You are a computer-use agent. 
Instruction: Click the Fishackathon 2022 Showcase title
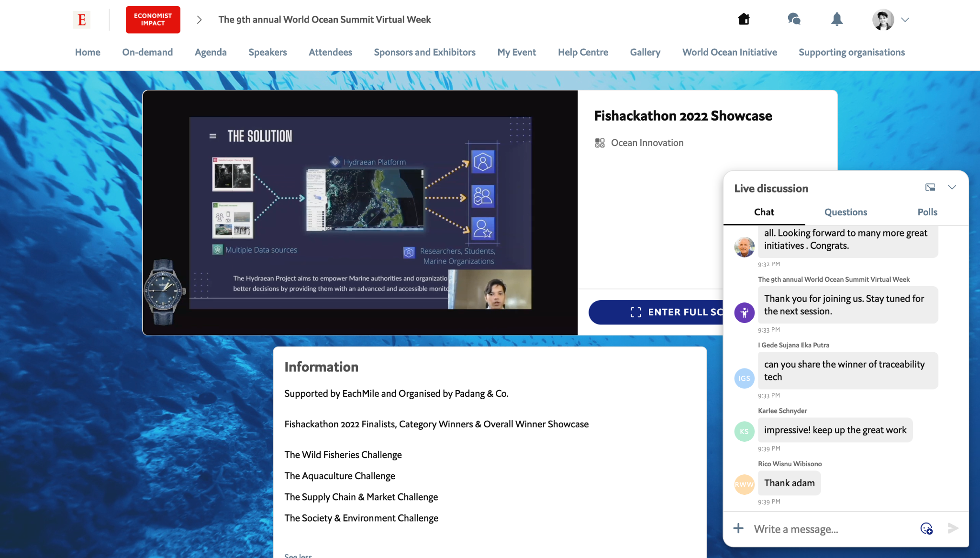click(683, 116)
